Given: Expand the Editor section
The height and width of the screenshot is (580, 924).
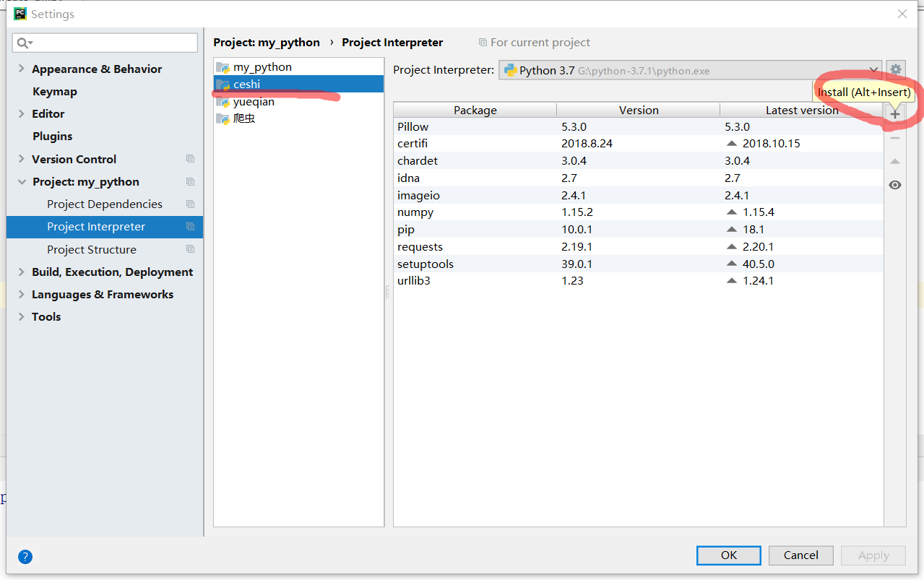Looking at the screenshot, I should tap(22, 113).
